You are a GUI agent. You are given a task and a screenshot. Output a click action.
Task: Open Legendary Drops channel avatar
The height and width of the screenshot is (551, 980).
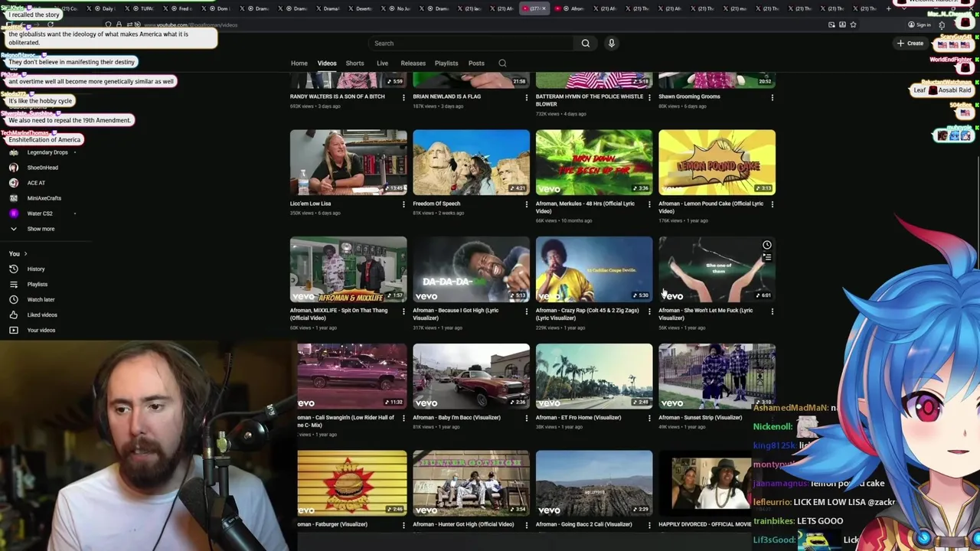click(x=13, y=152)
